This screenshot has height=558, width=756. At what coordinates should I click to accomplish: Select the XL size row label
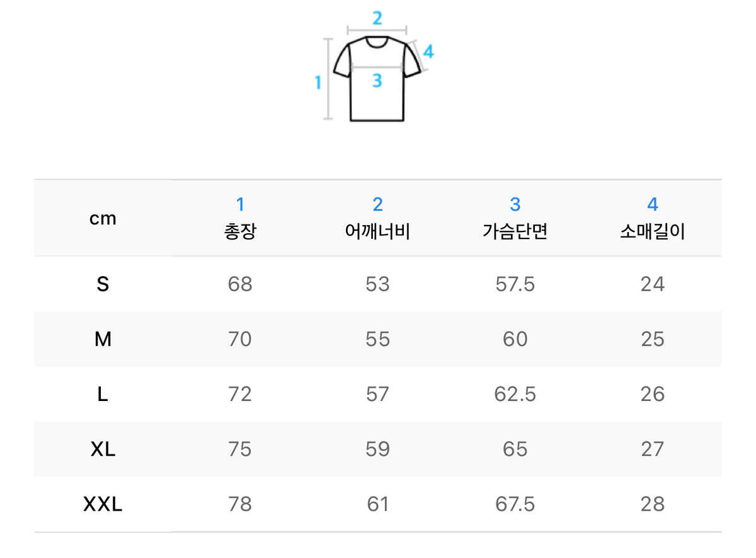point(103,449)
